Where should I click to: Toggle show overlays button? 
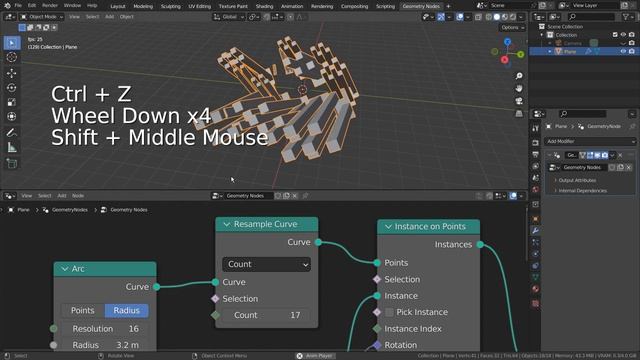pos(460,17)
